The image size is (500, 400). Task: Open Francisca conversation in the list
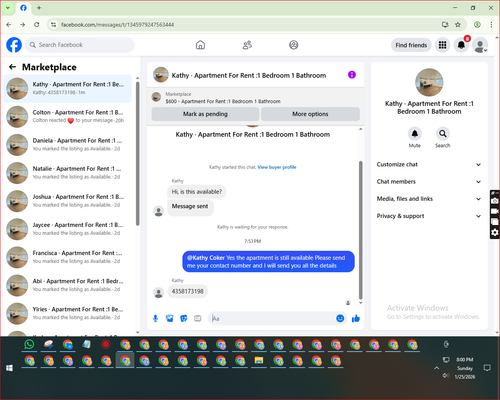tap(68, 257)
